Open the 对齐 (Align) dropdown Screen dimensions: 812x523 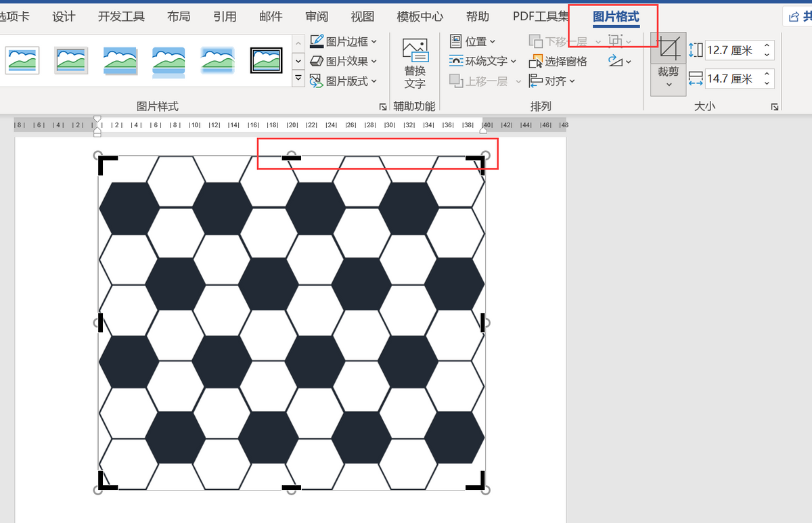pos(552,81)
